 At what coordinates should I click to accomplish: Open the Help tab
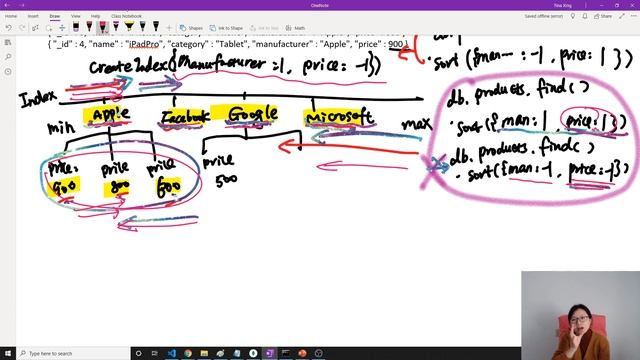click(96, 16)
